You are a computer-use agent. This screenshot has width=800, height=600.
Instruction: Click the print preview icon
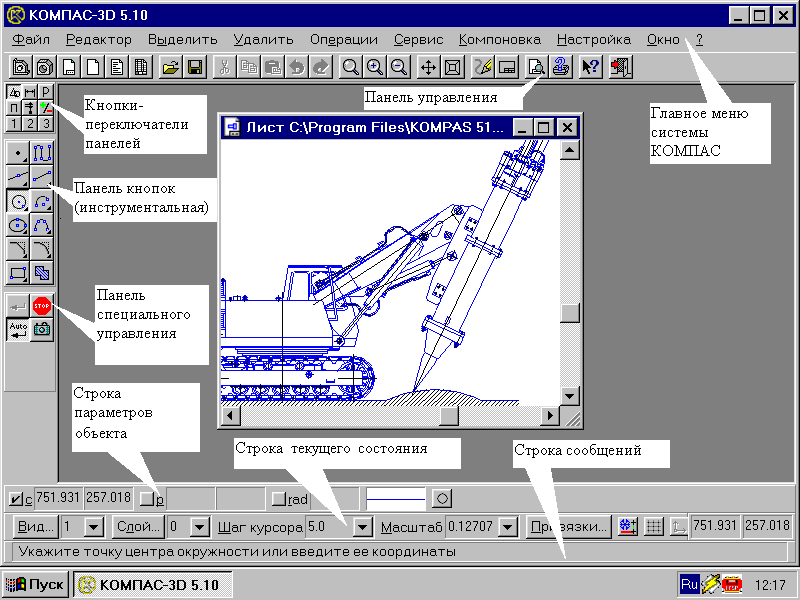pos(536,67)
